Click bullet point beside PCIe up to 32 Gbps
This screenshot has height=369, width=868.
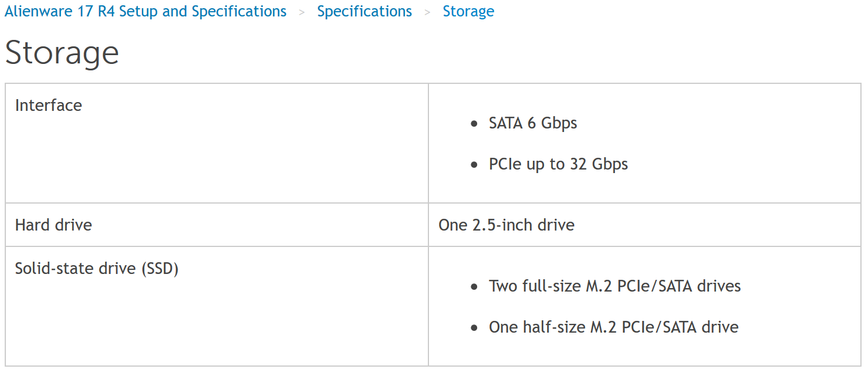point(474,165)
